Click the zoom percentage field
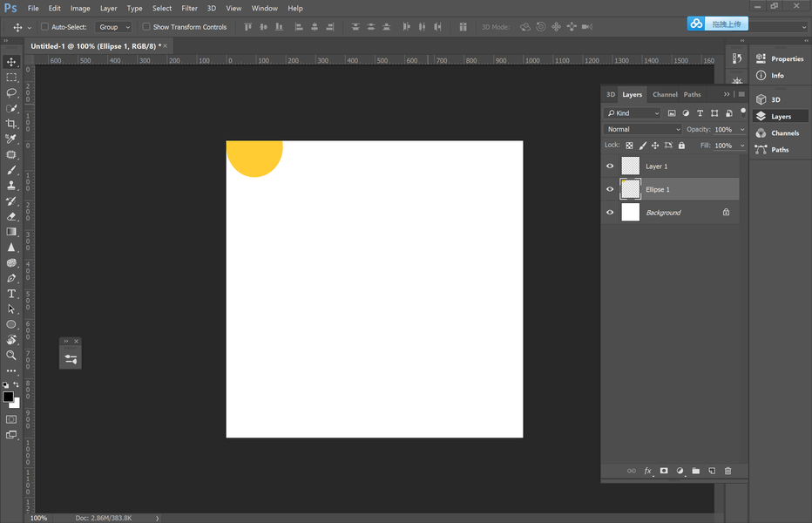 point(38,518)
